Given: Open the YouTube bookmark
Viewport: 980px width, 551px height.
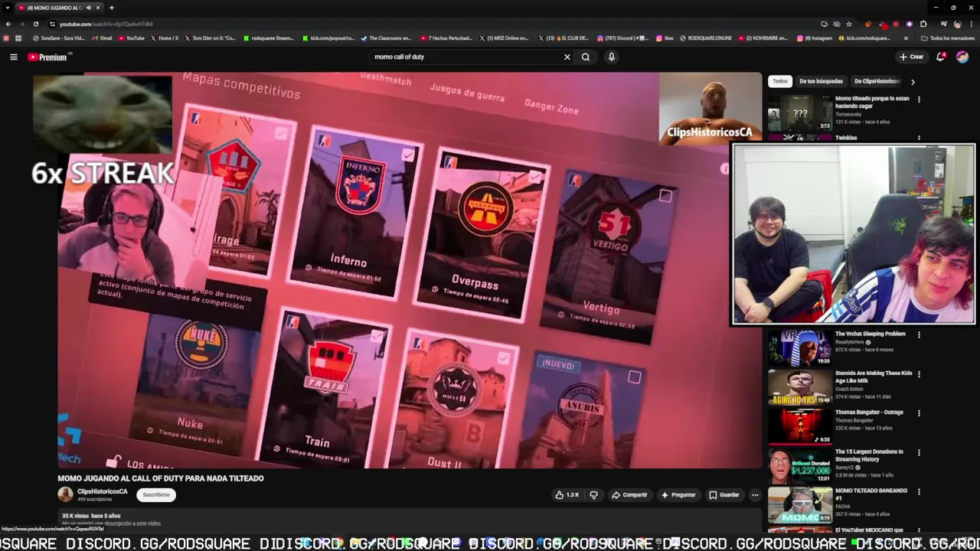Looking at the screenshot, I should 131,38.
